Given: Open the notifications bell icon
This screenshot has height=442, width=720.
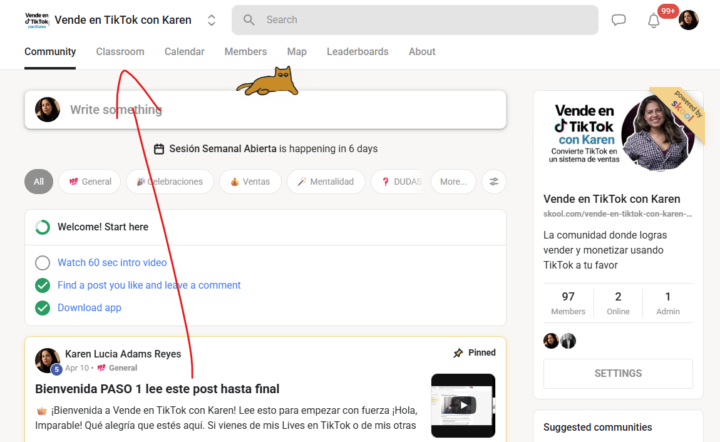Looking at the screenshot, I should coord(653,21).
